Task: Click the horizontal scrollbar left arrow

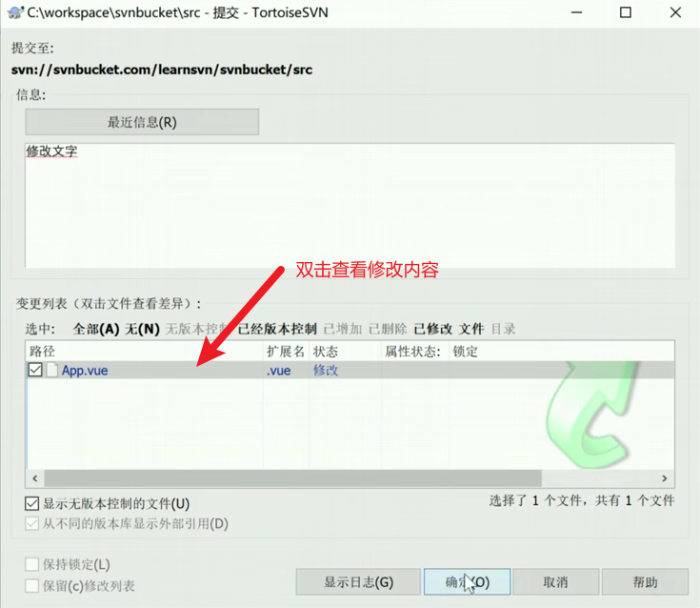Action: tap(35, 478)
